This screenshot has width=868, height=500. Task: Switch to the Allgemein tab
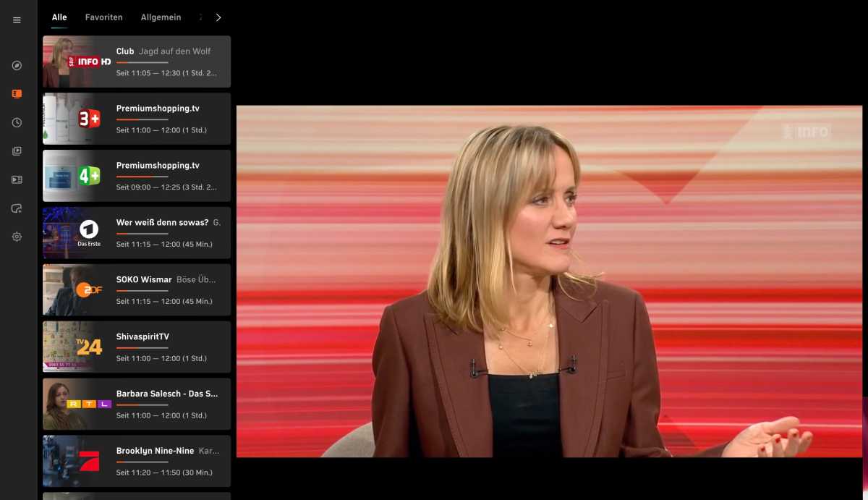[161, 17]
